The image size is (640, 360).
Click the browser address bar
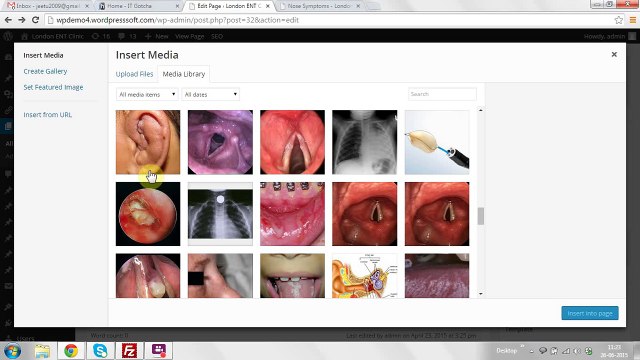[327, 20]
